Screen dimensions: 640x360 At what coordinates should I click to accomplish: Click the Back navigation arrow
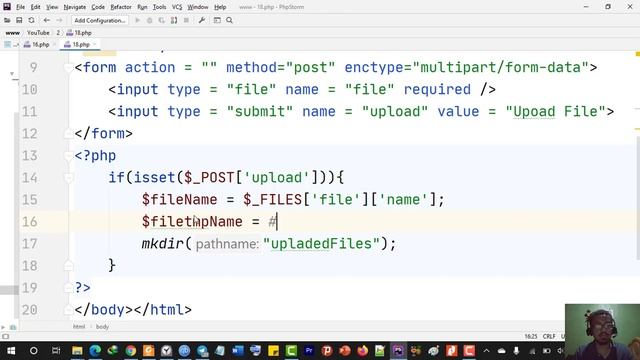[x=47, y=20]
